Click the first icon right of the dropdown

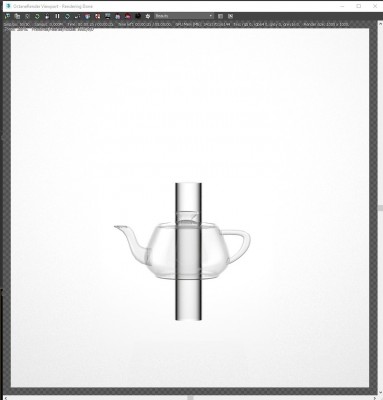coord(220,16)
